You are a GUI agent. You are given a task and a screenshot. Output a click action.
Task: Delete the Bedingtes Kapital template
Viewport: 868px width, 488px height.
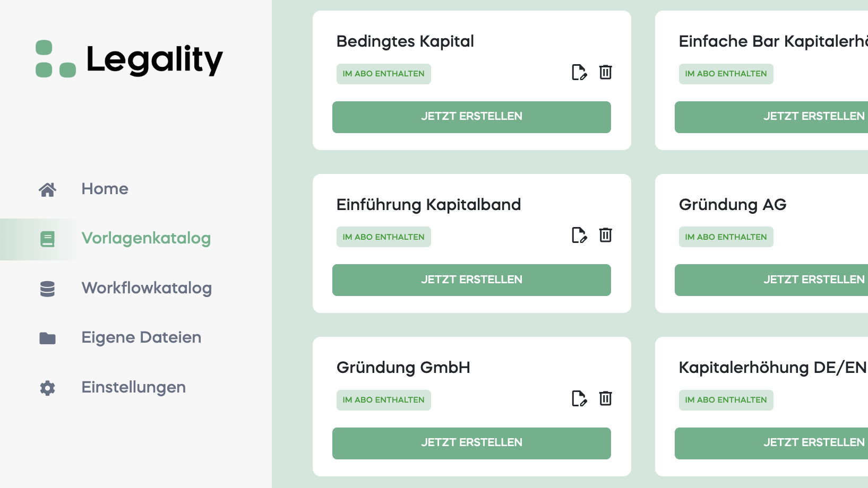(x=605, y=72)
